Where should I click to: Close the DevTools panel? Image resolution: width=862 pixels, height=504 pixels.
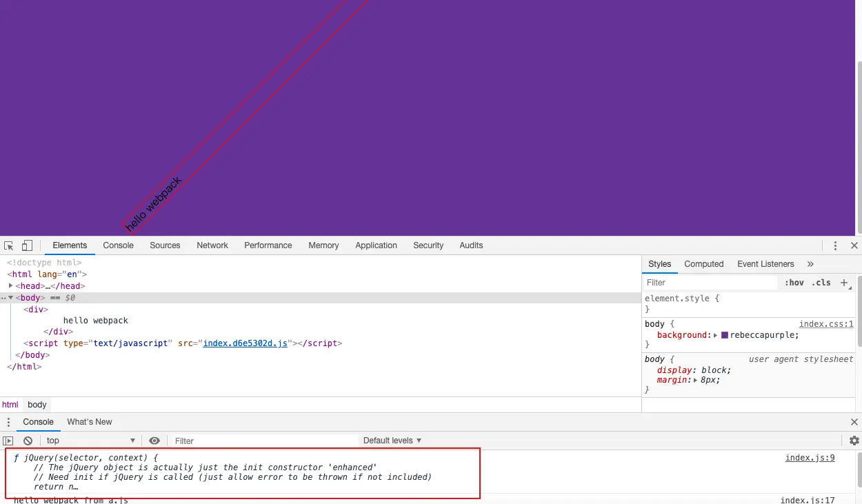tap(854, 245)
